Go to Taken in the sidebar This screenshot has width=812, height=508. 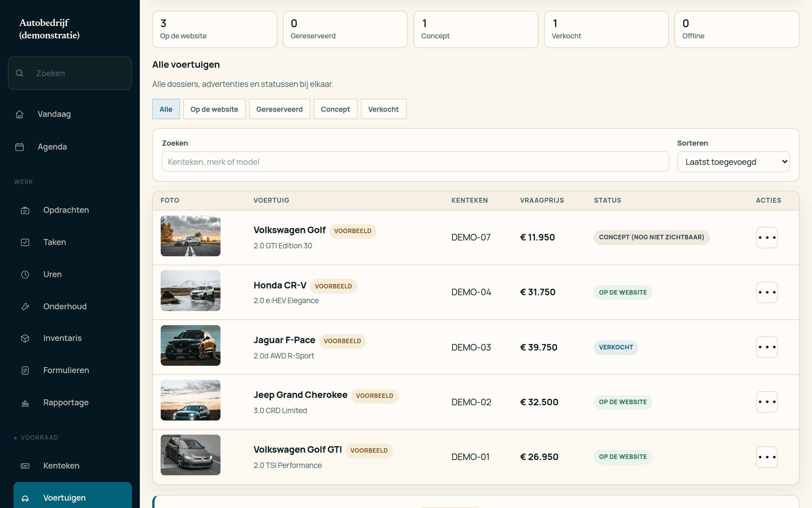tap(72, 242)
